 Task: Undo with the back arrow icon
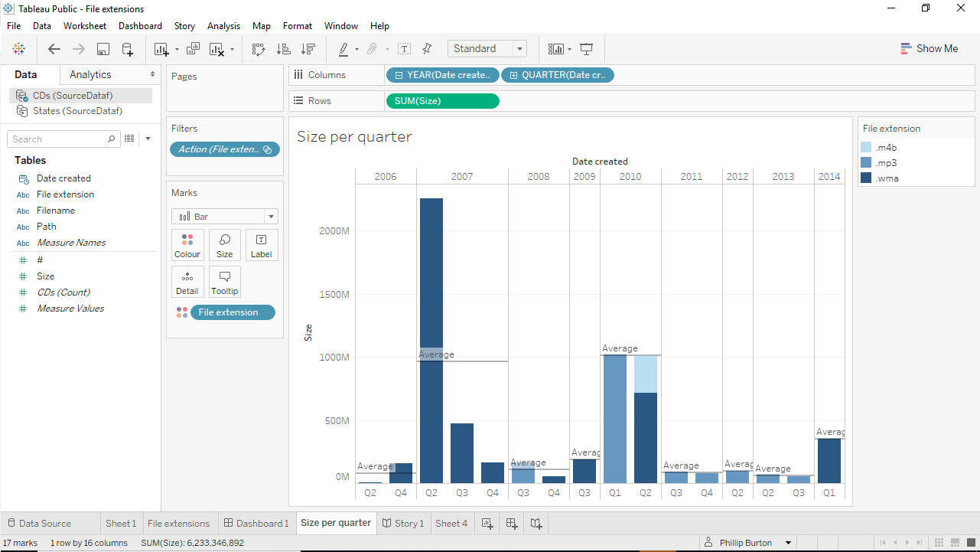click(x=54, y=49)
